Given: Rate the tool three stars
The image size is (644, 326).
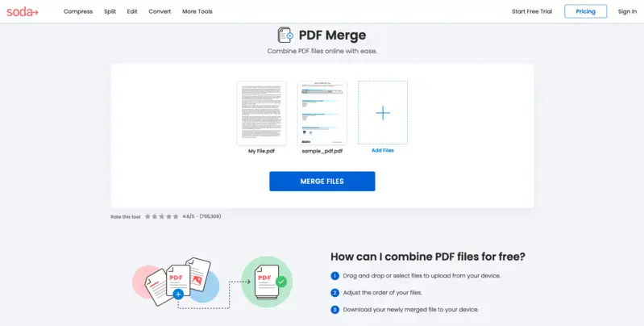Looking at the screenshot, I should (161, 216).
